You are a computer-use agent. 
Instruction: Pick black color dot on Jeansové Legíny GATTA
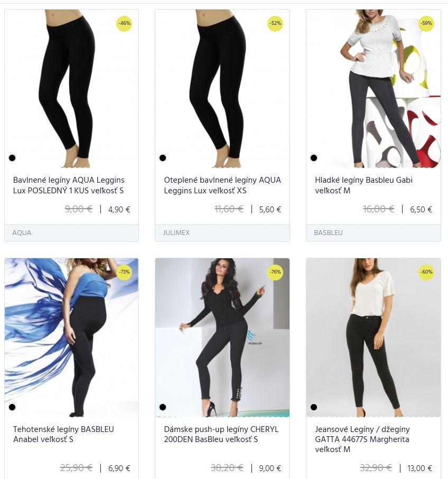click(x=313, y=407)
